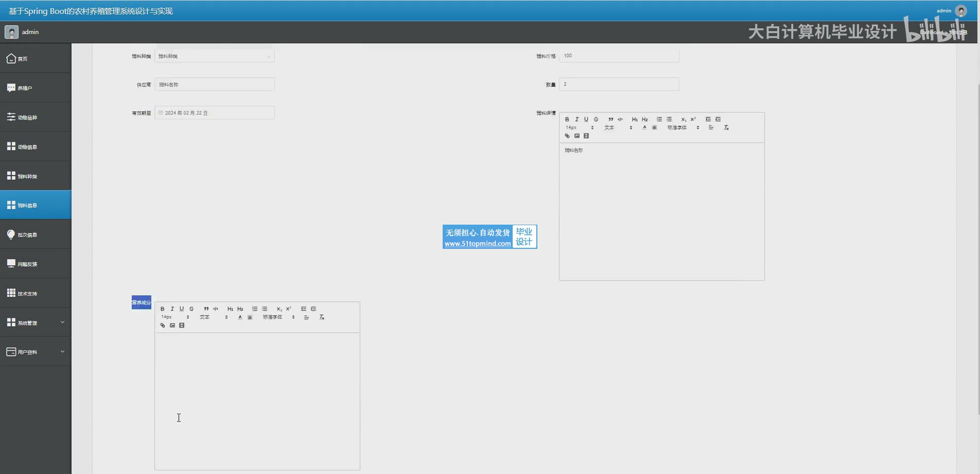
Task: Toggle bold in the 营养成分 editor
Action: [163, 309]
